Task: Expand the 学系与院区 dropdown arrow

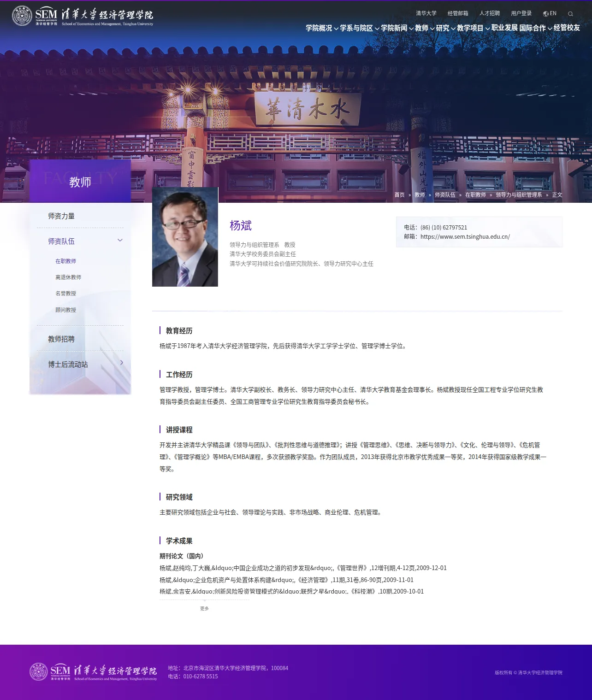Action: [x=377, y=29]
